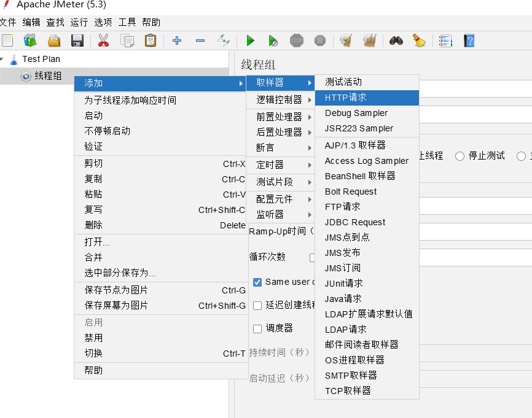Open the Templates toolbar icon
The height and width of the screenshot is (418, 532).
coord(31,41)
